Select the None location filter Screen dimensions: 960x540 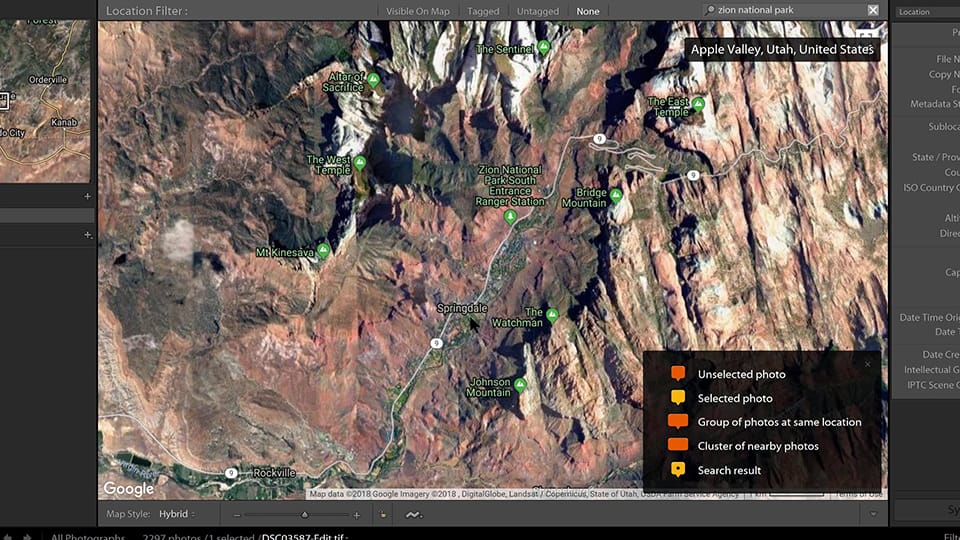tap(588, 11)
